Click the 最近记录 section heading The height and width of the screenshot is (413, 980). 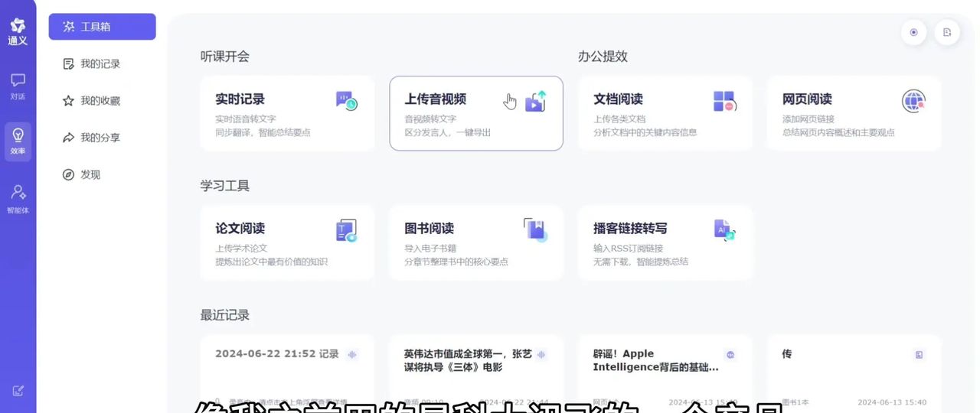[x=225, y=314]
